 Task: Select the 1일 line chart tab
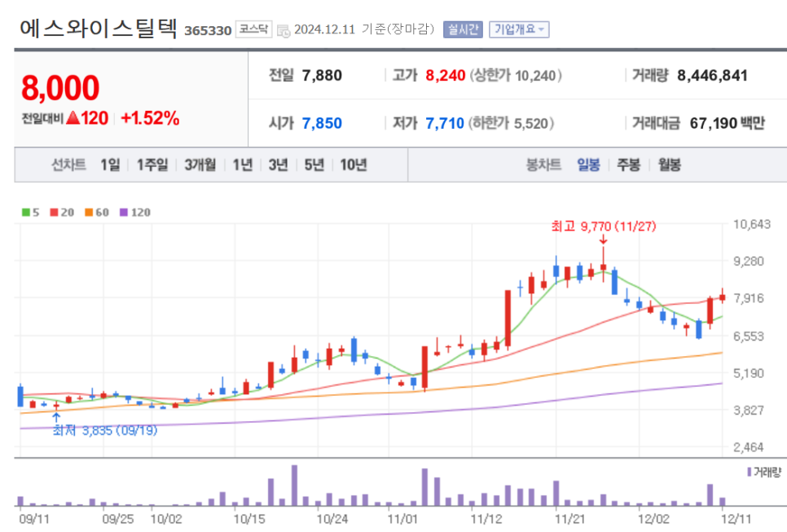[110, 165]
